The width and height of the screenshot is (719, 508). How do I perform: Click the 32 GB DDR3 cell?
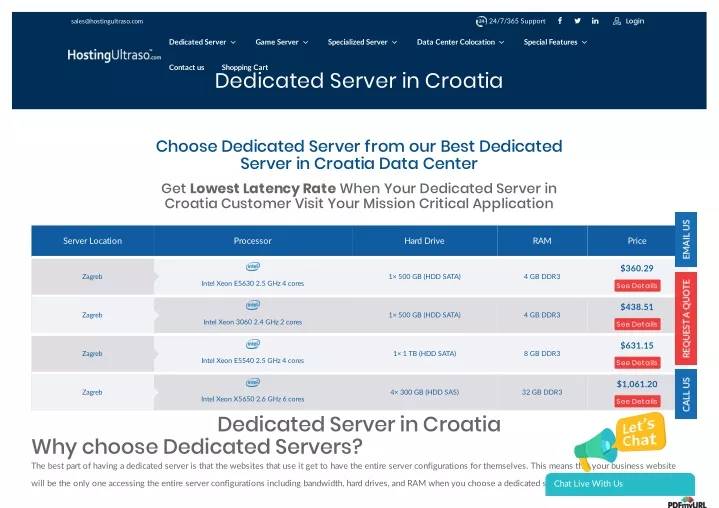click(542, 392)
